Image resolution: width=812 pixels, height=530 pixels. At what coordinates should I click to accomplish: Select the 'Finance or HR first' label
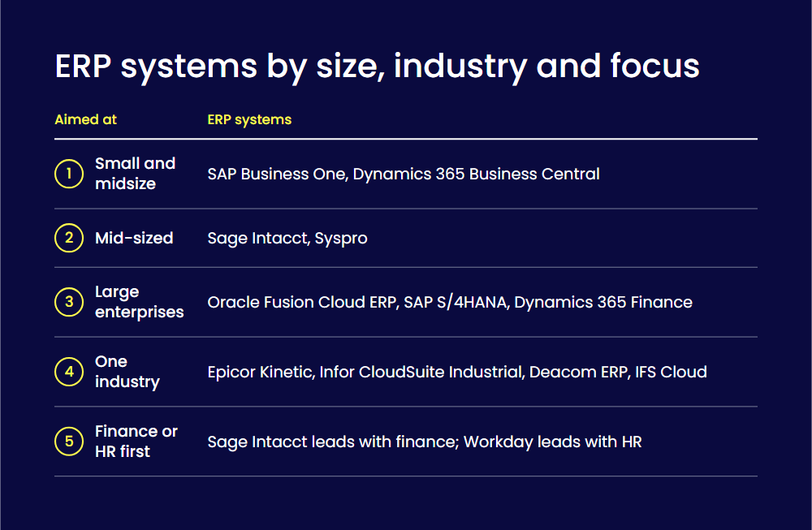click(x=136, y=442)
